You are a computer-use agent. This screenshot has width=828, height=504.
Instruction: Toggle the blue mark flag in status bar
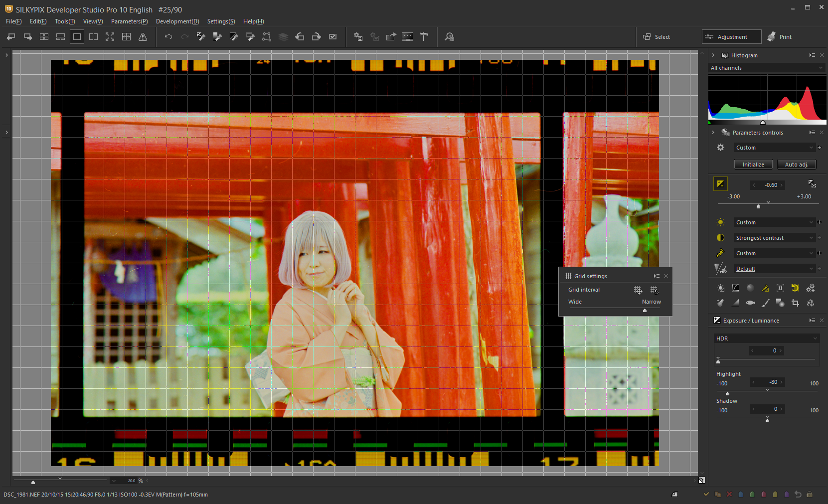(x=741, y=495)
